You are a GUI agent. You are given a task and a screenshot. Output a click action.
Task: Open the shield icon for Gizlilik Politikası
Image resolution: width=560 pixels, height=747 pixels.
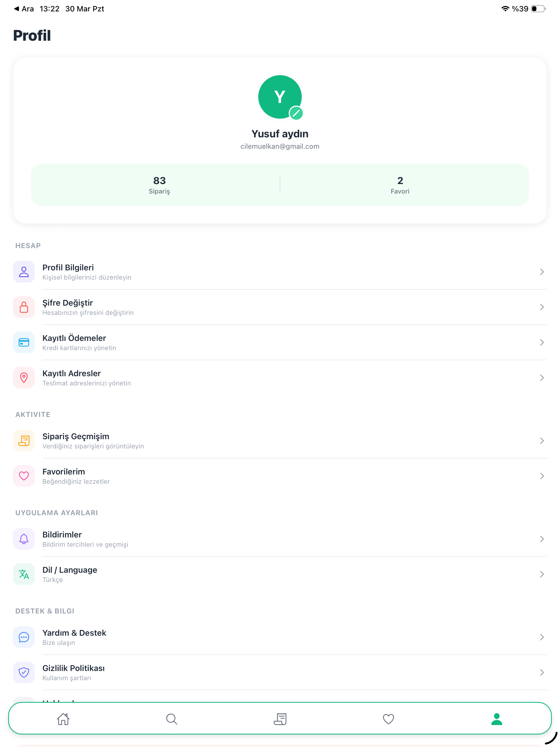(x=24, y=672)
